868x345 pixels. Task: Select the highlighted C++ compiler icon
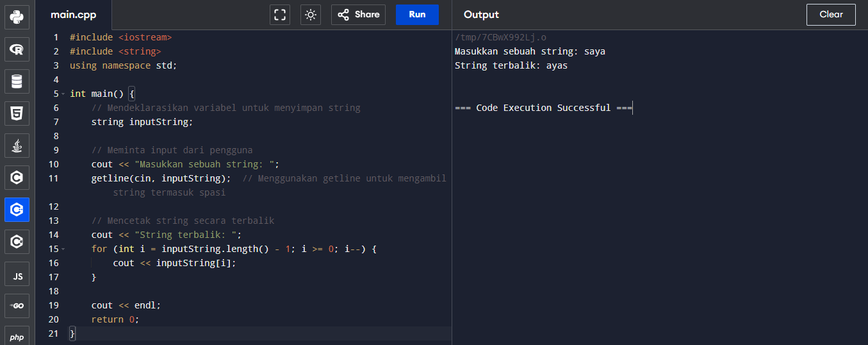coord(17,210)
